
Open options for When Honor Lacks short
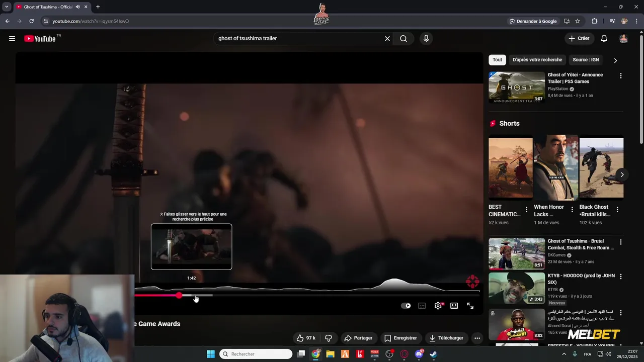[x=572, y=210]
